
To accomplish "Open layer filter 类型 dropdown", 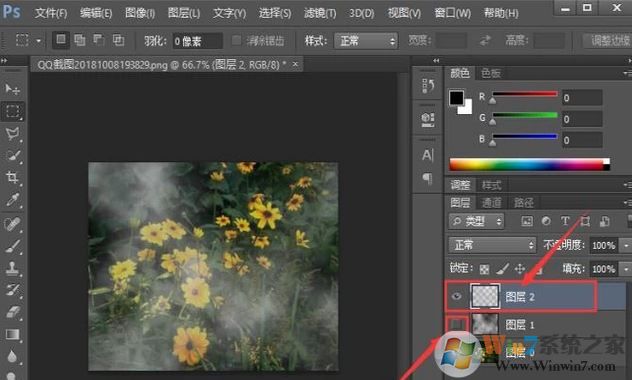I will pyautogui.click(x=476, y=221).
